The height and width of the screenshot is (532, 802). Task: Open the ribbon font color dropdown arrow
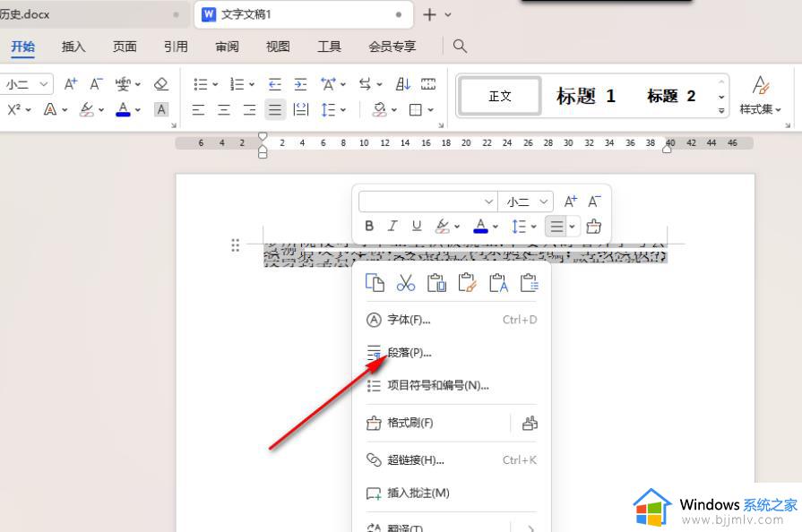tap(138, 110)
